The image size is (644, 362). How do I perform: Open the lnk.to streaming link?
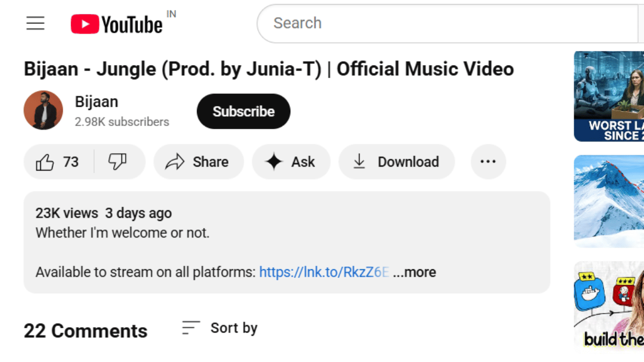click(x=324, y=272)
